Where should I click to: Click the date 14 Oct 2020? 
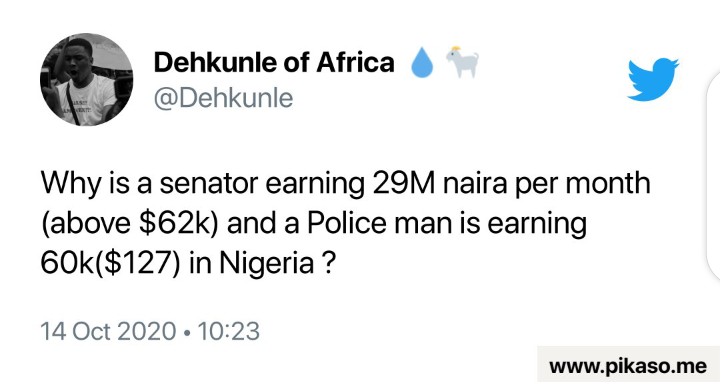click(108, 331)
